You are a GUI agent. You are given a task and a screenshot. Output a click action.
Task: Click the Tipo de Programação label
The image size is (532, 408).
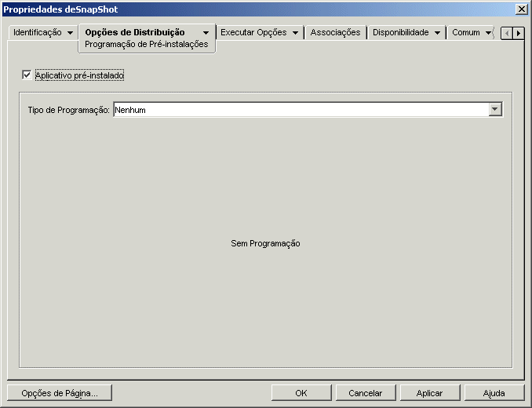tap(68, 110)
